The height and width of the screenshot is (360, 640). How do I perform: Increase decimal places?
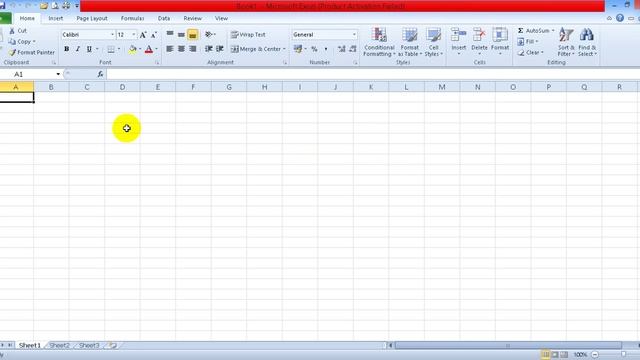342,49
